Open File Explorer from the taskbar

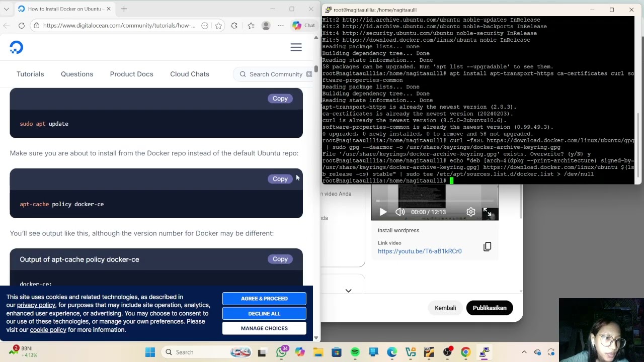(x=318, y=352)
